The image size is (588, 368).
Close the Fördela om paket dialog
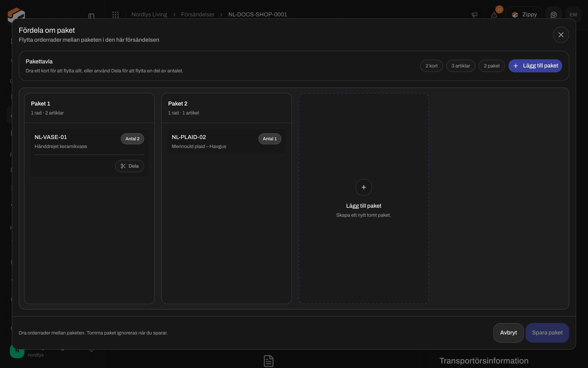tap(561, 35)
